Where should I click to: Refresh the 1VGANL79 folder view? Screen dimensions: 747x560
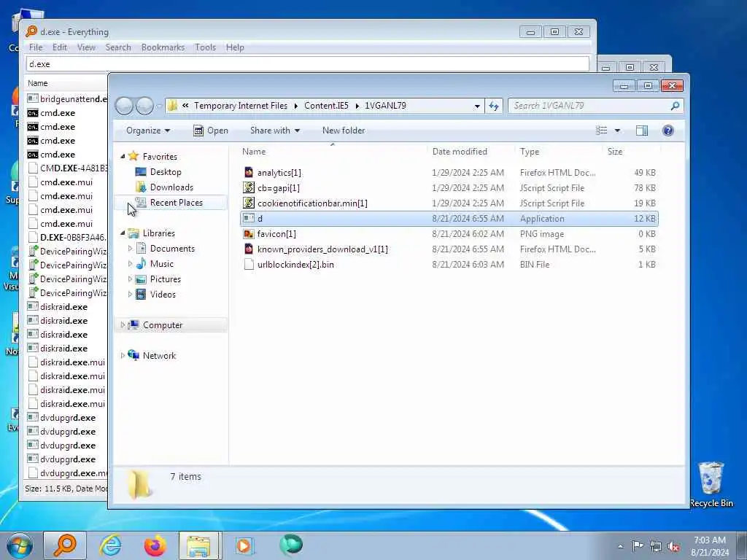[x=494, y=106]
